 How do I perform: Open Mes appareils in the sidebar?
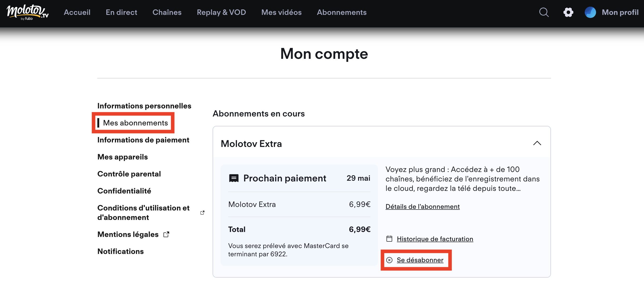(123, 157)
